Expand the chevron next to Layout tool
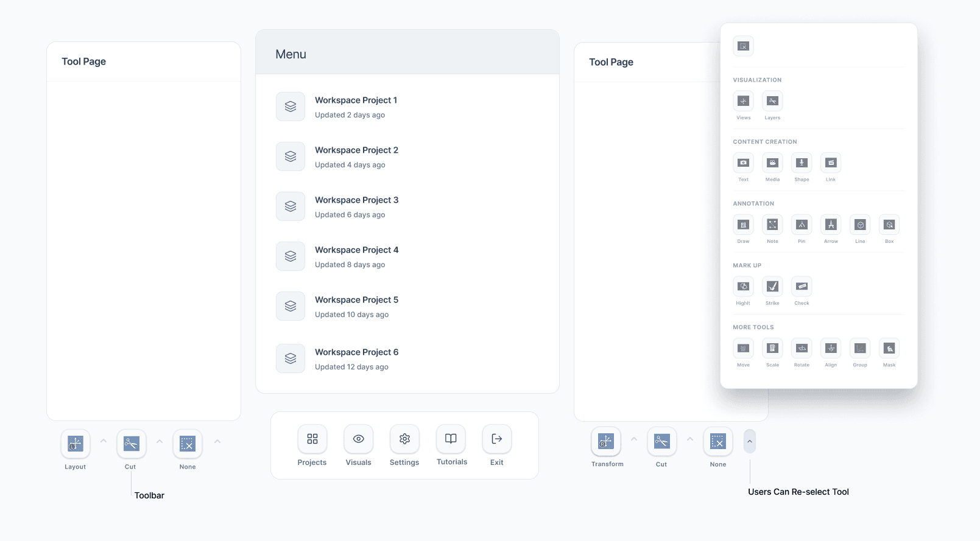The height and width of the screenshot is (541, 980). 104,441
